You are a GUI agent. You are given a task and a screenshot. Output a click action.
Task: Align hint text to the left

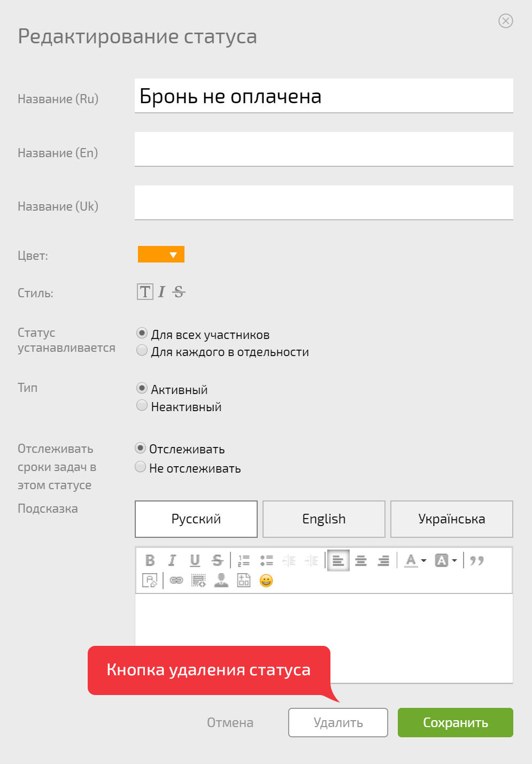[x=338, y=560]
